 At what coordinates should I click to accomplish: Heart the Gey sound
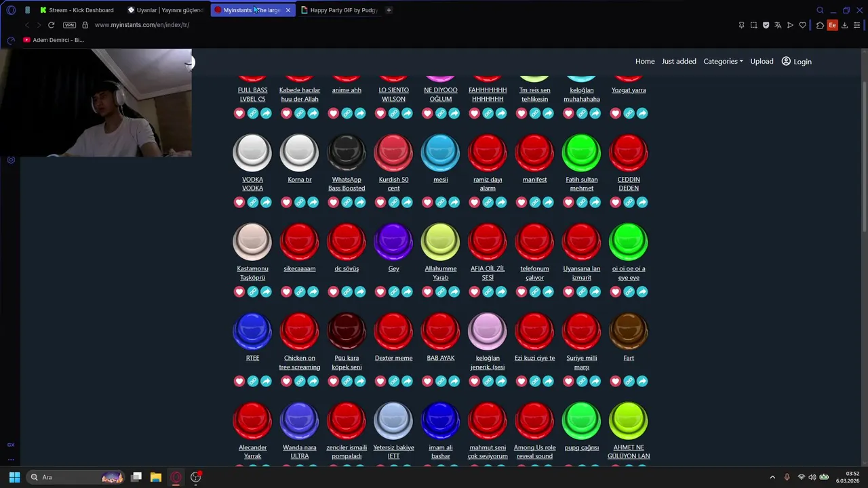pyautogui.click(x=380, y=292)
